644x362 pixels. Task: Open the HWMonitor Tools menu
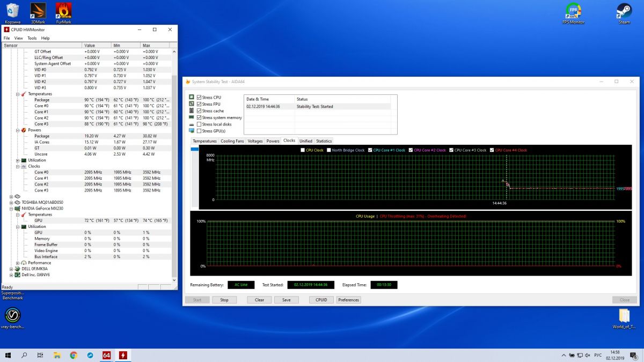(x=32, y=38)
